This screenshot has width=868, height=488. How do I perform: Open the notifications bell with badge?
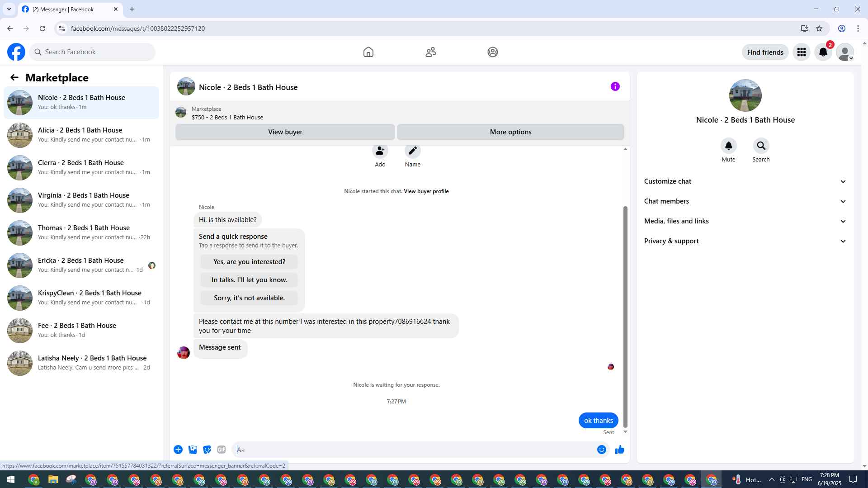click(x=823, y=52)
